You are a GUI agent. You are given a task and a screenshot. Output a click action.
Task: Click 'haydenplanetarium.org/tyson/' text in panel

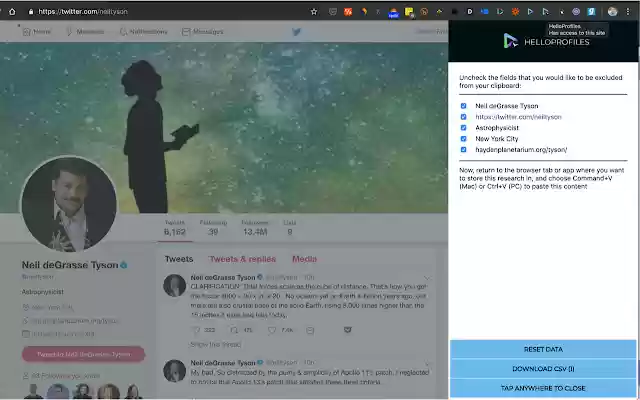pos(521,150)
